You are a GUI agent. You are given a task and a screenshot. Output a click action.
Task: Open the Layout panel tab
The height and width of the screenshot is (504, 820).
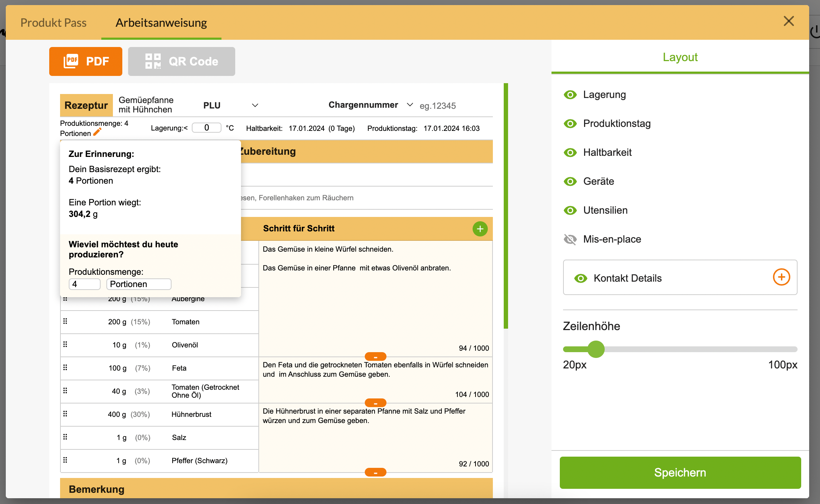coord(680,57)
